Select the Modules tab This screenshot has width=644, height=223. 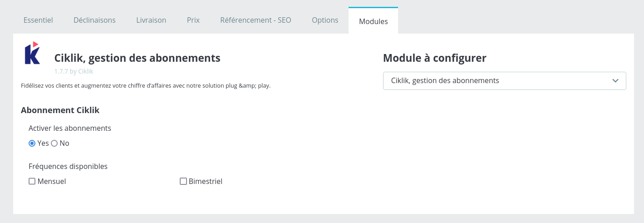click(373, 21)
